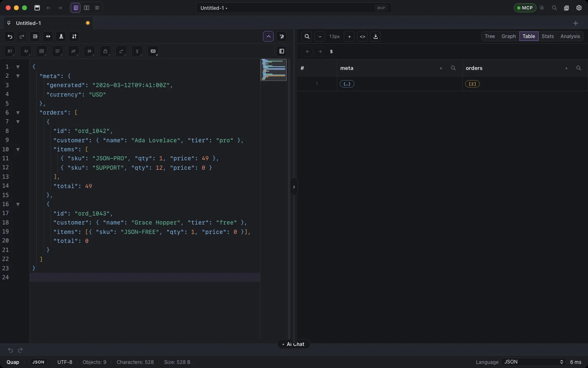Decrease viewer font size with minus
The image size is (588, 368).
pos(320,37)
